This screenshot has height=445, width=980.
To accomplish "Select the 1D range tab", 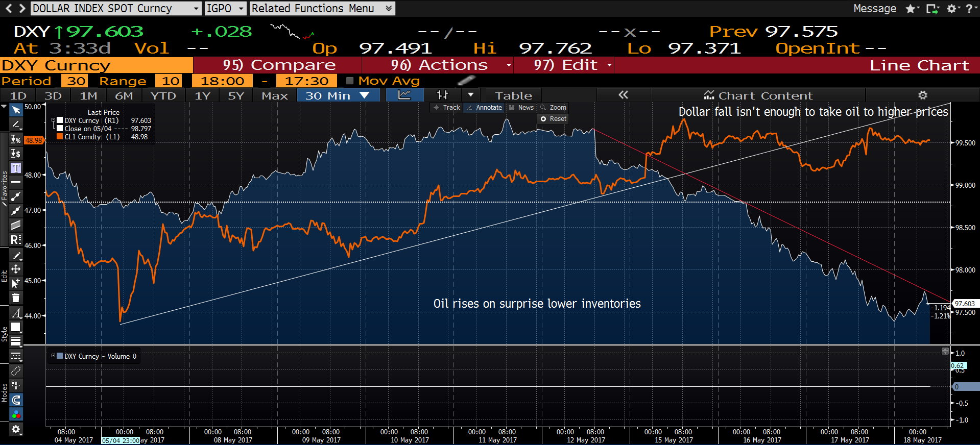I will (x=18, y=95).
